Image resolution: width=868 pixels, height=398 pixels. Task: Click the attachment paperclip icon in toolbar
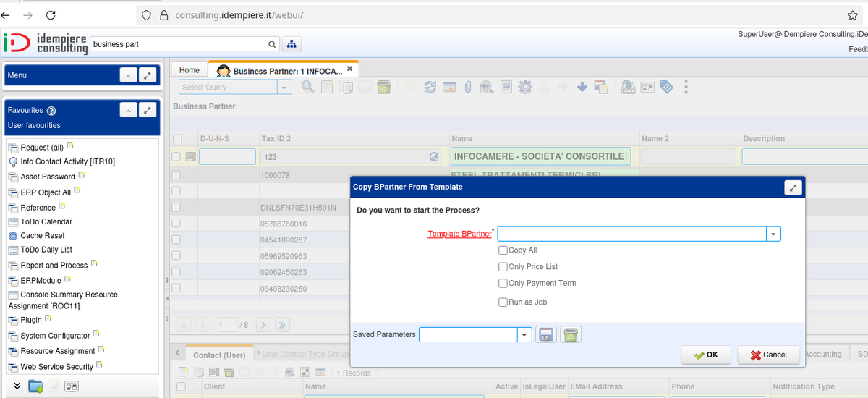(x=468, y=87)
